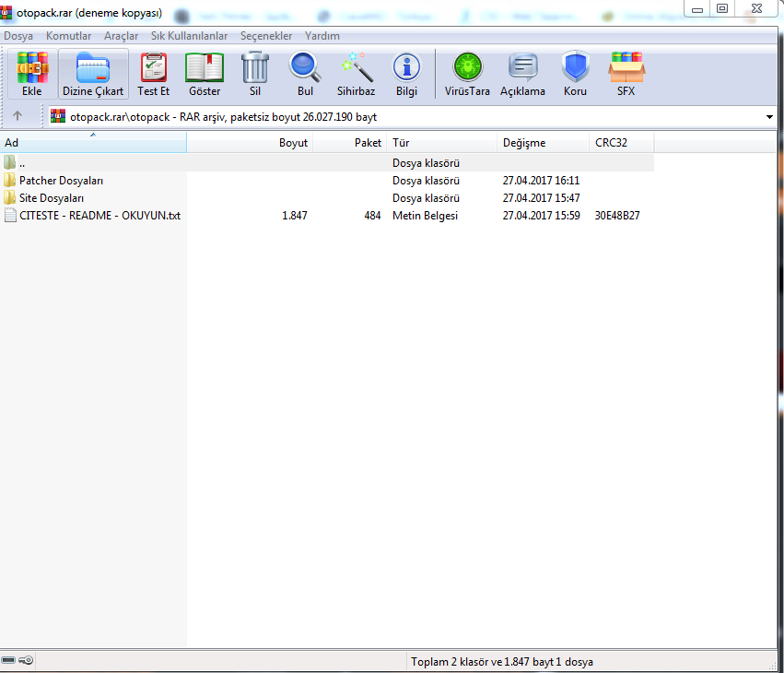Viewport: 784px width, 673px height.
Task: Open the Sık Kullanılanlar menu
Action: [189, 36]
